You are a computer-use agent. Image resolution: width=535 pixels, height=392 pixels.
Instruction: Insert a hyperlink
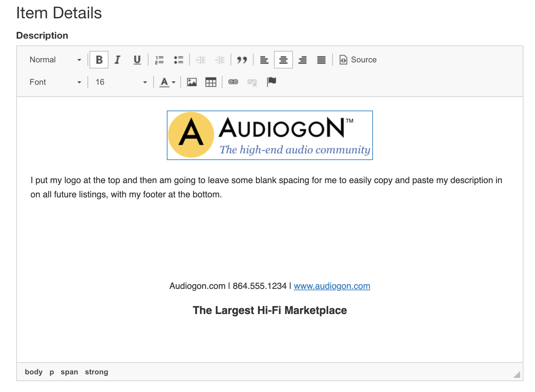click(x=233, y=82)
